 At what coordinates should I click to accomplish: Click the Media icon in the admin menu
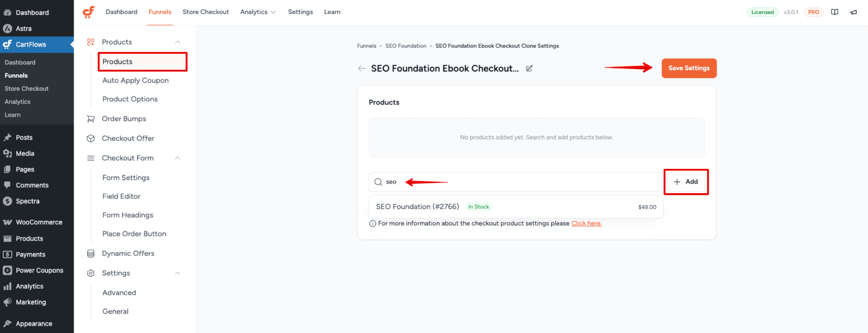coord(8,153)
